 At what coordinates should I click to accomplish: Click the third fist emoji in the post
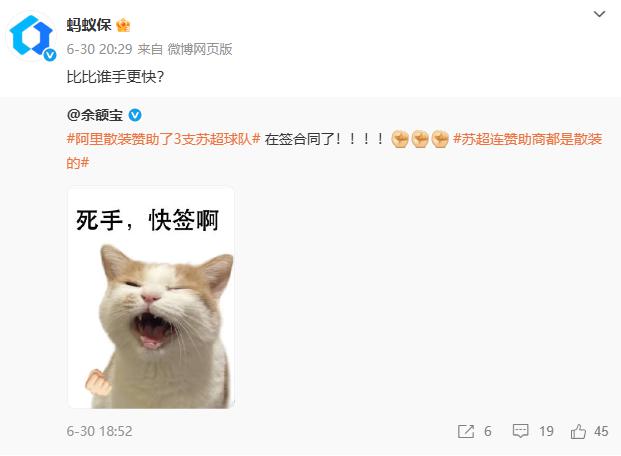click(440, 139)
